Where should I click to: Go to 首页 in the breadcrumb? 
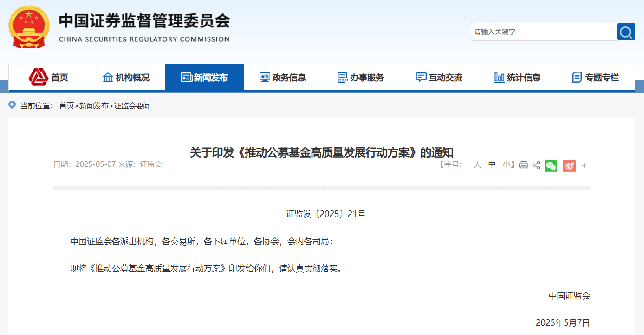(66, 106)
